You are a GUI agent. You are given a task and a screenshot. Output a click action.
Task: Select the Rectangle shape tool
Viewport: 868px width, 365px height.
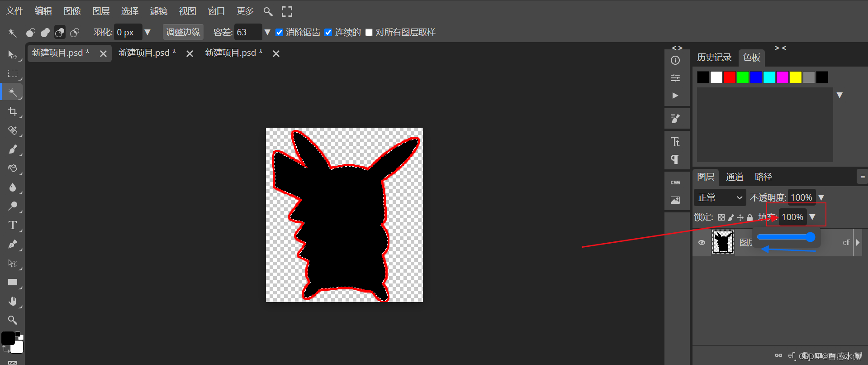tap(12, 282)
